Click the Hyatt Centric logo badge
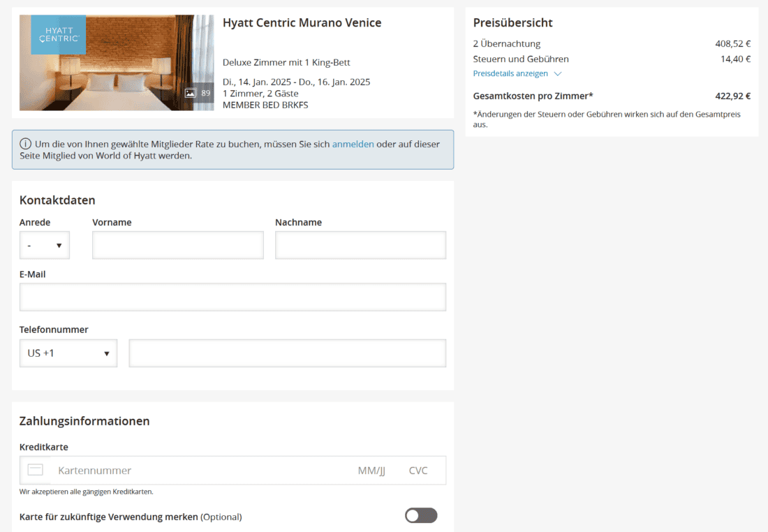Viewport: 768px width, 532px height. (x=59, y=35)
